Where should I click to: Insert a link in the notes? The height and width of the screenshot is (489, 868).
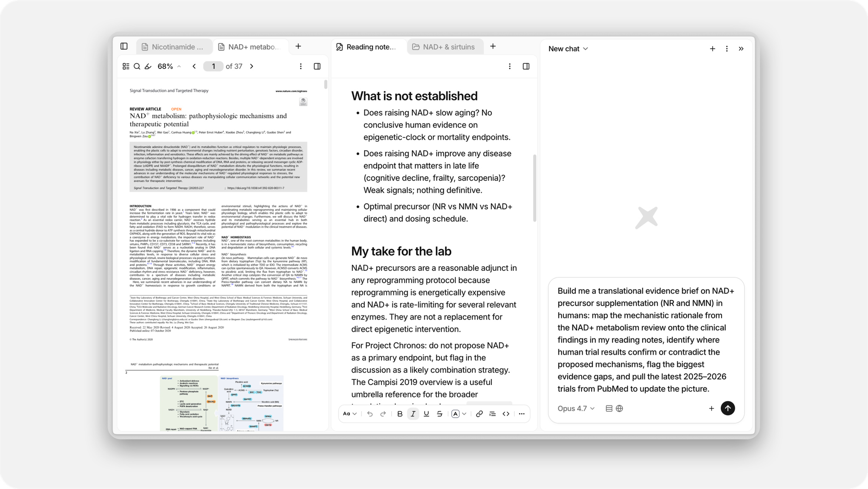[x=479, y=414]
